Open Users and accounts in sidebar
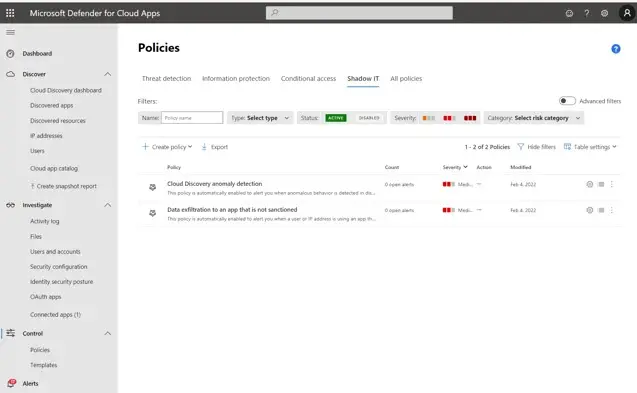Image resolution: width=637 pixels, height=393 pixels. point(55,252)
